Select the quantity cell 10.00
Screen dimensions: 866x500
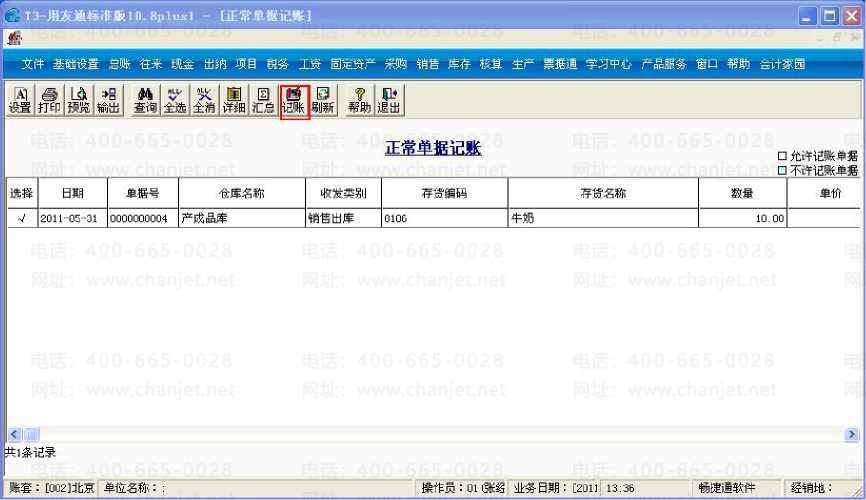[x=742, y=218]
